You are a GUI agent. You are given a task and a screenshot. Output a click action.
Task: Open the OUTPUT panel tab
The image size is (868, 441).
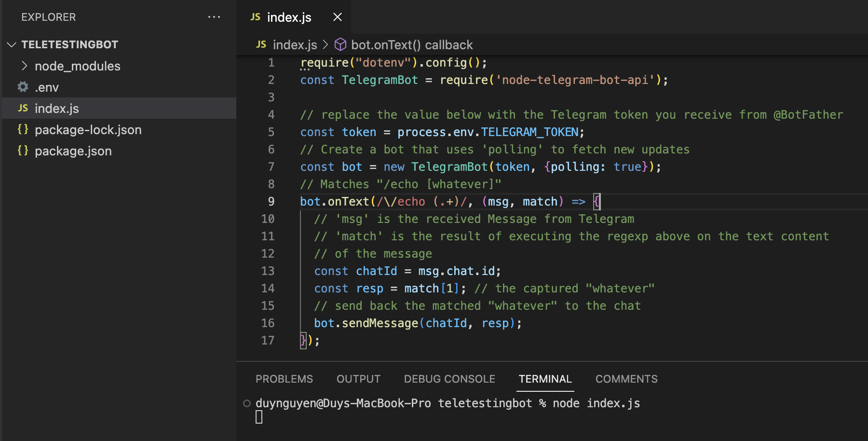pyautogui.click(x=358, y=379)
